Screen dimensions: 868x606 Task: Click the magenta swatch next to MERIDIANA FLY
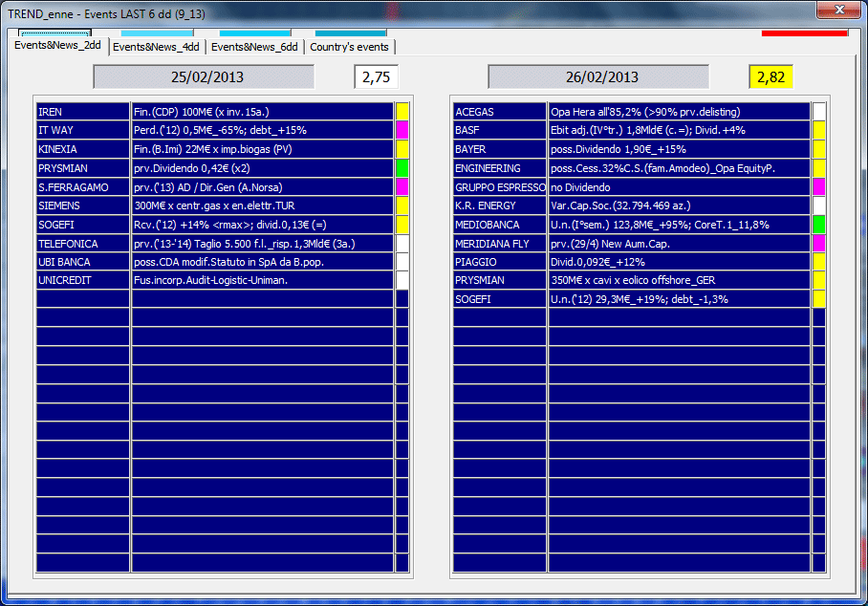pyautogui.click(x=819, y=243)
